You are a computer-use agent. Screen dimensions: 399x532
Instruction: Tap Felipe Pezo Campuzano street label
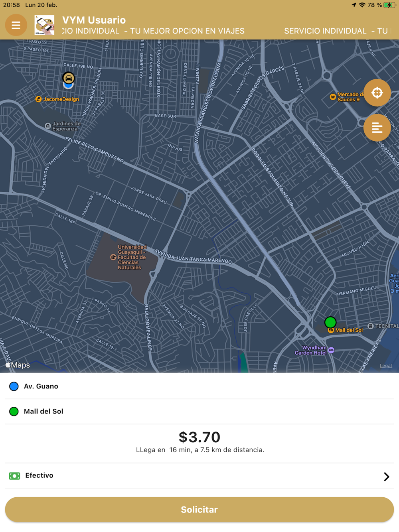pyautogui.click(x=95, y=149)
